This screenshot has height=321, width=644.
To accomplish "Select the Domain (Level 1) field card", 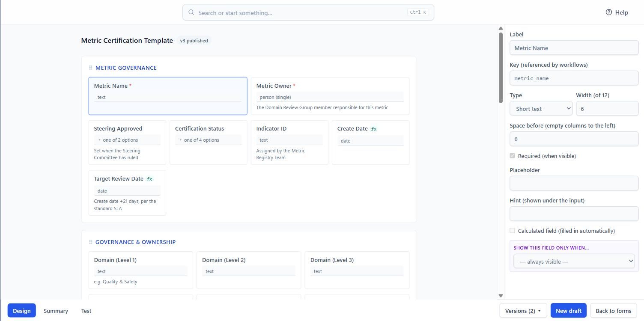I will click(x=141, y=270).
